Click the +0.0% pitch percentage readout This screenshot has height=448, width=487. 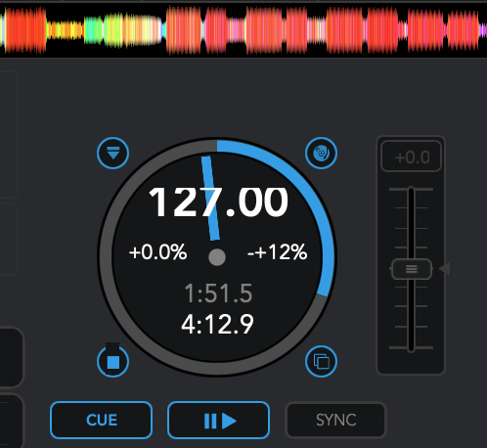[157, 252]
